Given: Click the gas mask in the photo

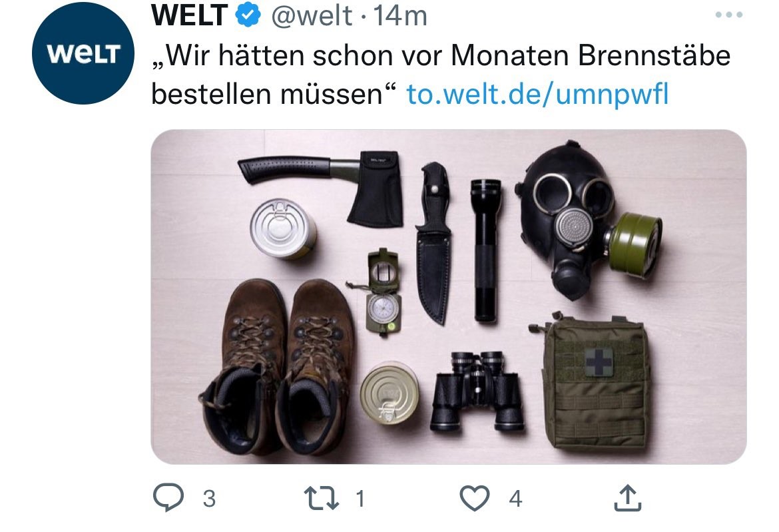Looking at the screenshot, I should tap(588, 220).
